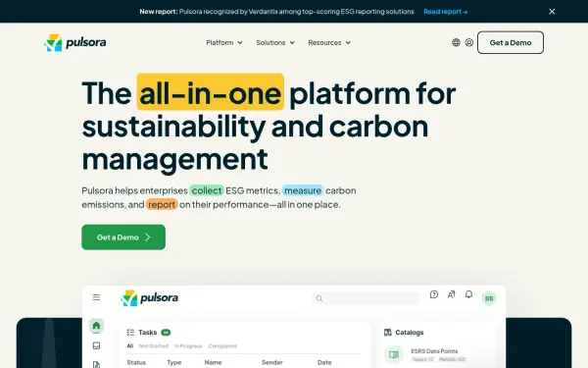Click the green Get a Demo button
This screenshot has height=368, width=588.
pyautogui.click(x=123, y=237)
